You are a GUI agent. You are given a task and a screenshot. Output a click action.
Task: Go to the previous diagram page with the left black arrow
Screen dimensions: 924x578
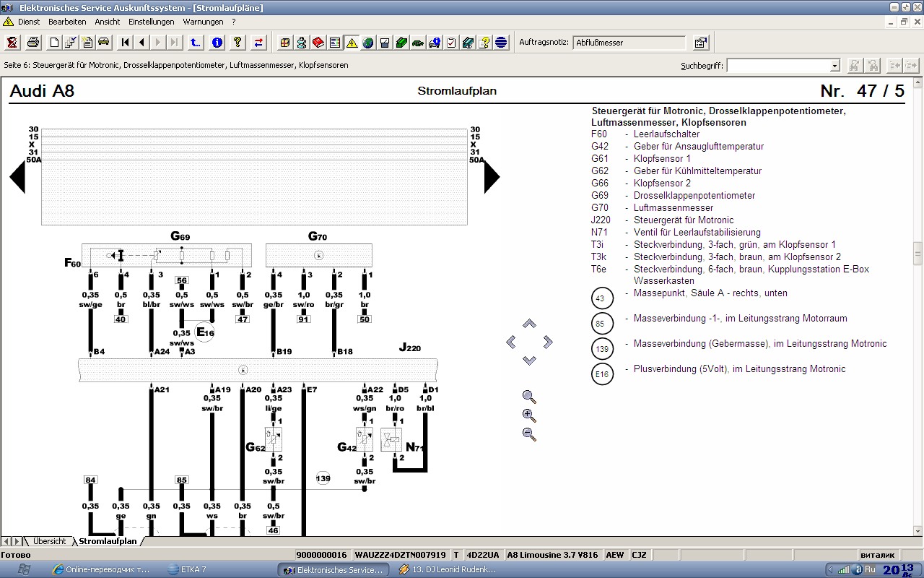tap(17, 177)
